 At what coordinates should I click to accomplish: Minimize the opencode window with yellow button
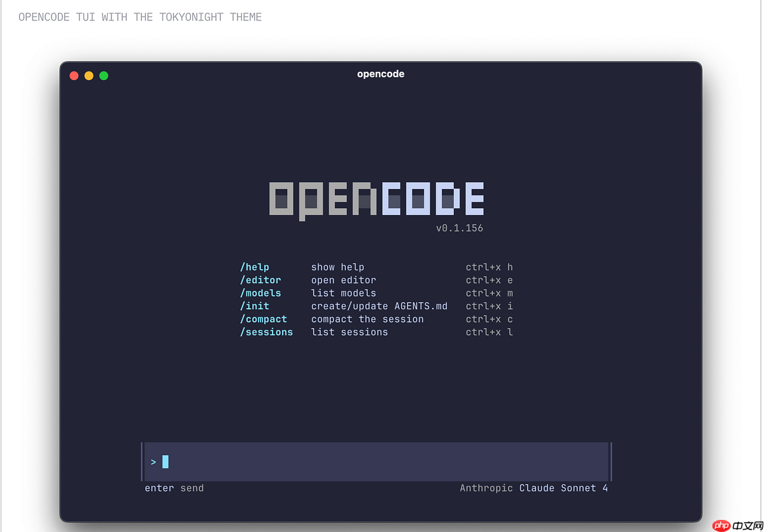(x=89, y=76)
